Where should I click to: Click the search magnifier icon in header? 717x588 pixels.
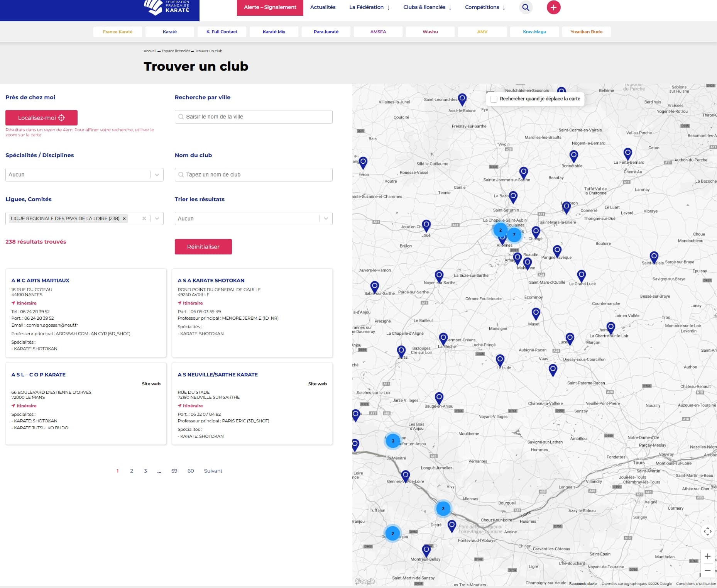[x=526, y=7]
